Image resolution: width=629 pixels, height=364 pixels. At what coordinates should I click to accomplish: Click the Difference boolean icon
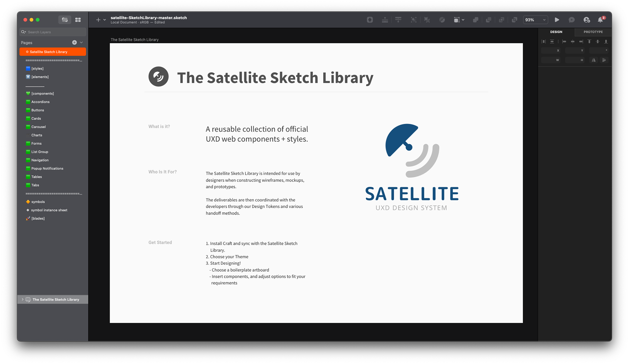pyautogui.click(x=515, y=20)
